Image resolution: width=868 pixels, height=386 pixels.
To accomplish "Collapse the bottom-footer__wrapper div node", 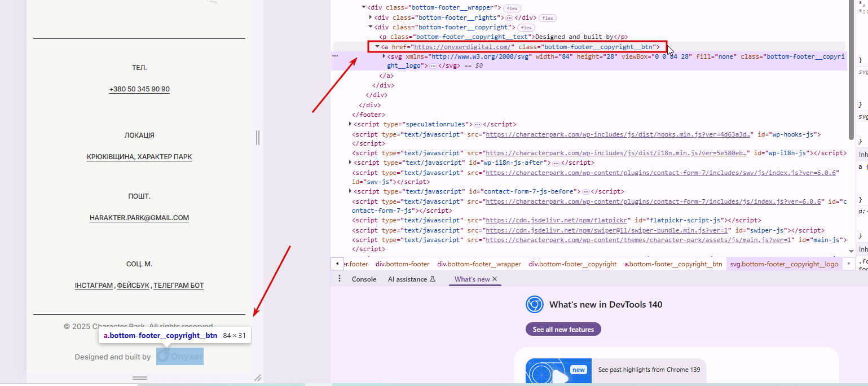I will 364,8.
